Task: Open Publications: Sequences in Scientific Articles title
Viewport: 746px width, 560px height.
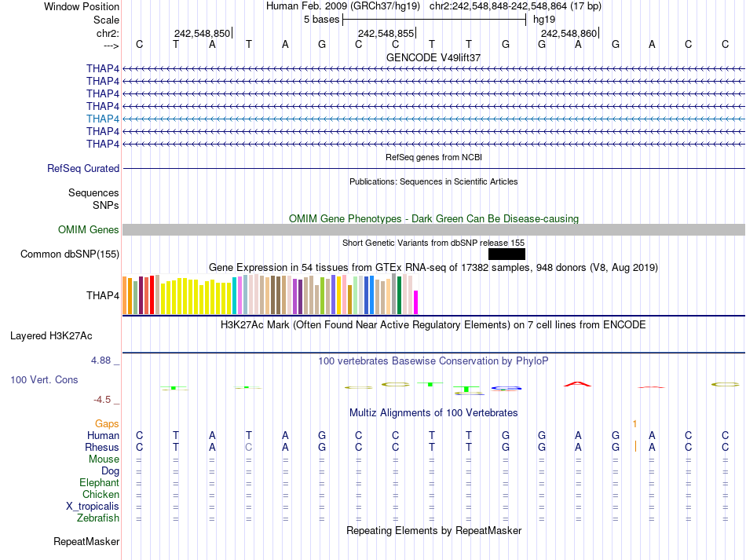Action: coord(433,181)
